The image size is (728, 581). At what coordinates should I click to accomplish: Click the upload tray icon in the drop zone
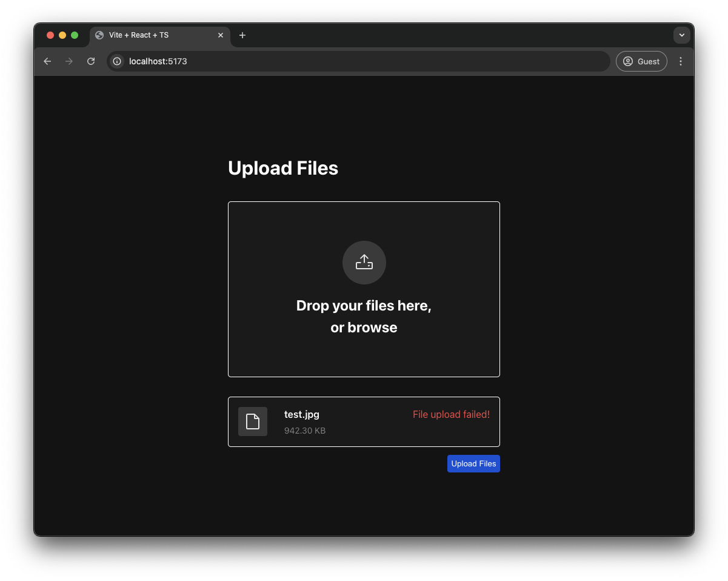pyautogui.click(x=364, y=262)
